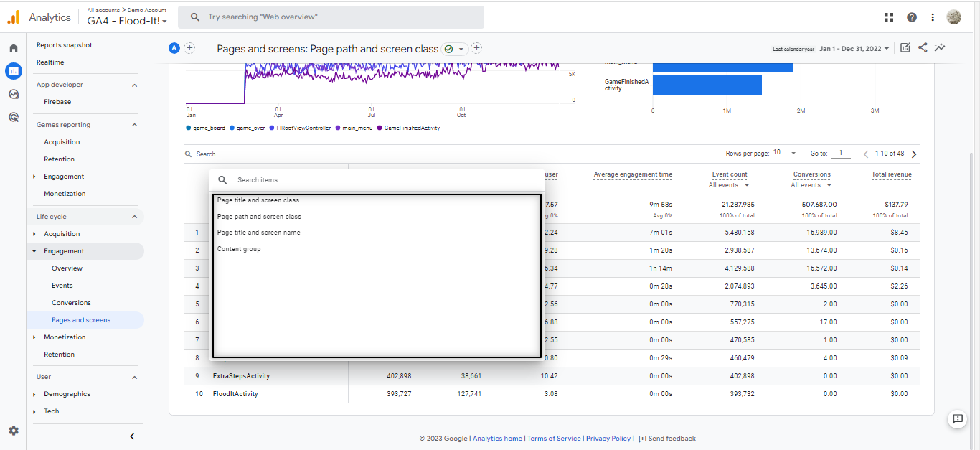Open the Conversions report in the sidebar
The image size is (980, 450).
71,303
